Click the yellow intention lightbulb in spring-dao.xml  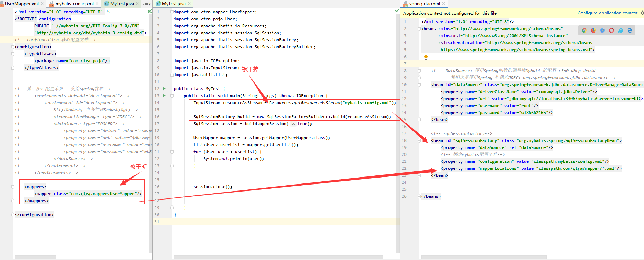click(x=426, y=57)
